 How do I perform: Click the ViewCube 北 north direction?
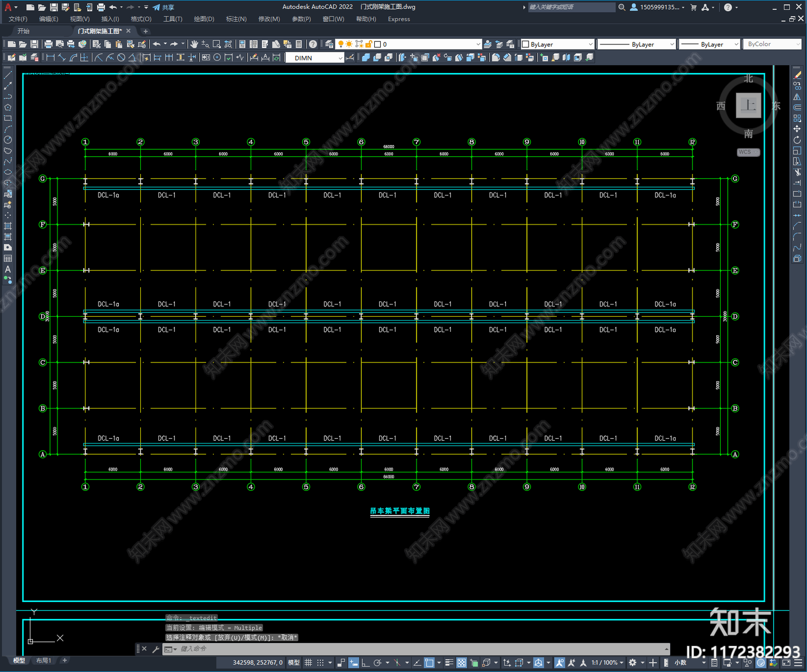(x=748, y=79)
